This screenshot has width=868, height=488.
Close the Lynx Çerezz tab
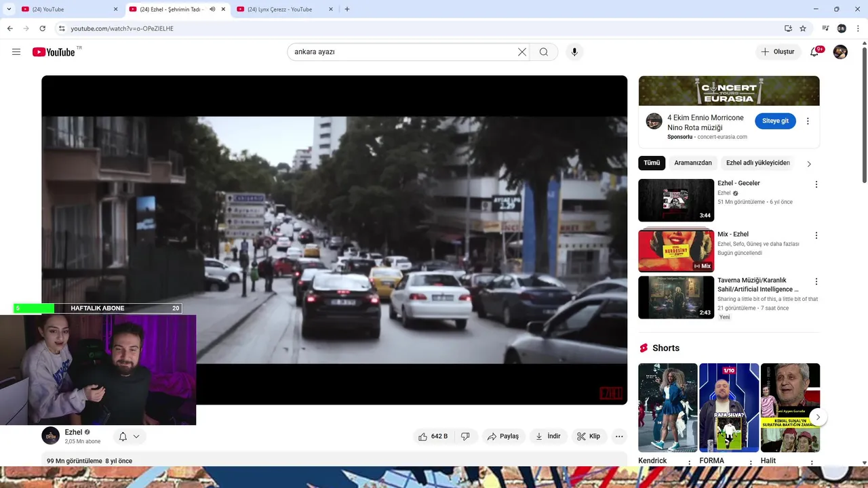click(331, 9)
